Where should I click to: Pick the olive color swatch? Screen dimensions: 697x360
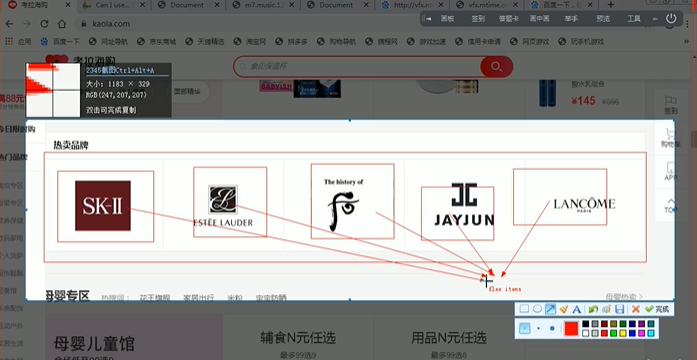[613, 324]
